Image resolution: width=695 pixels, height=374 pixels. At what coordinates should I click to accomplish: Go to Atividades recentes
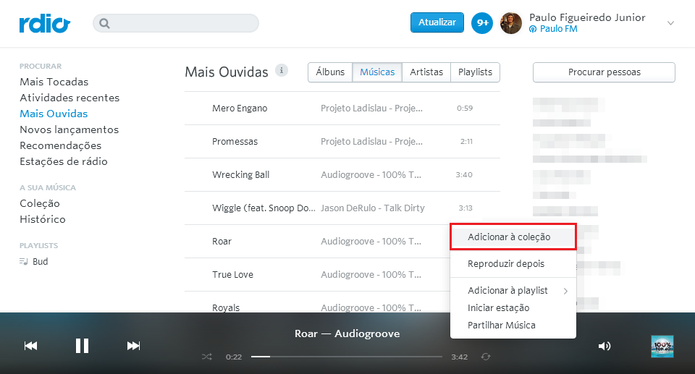[70, 98]
